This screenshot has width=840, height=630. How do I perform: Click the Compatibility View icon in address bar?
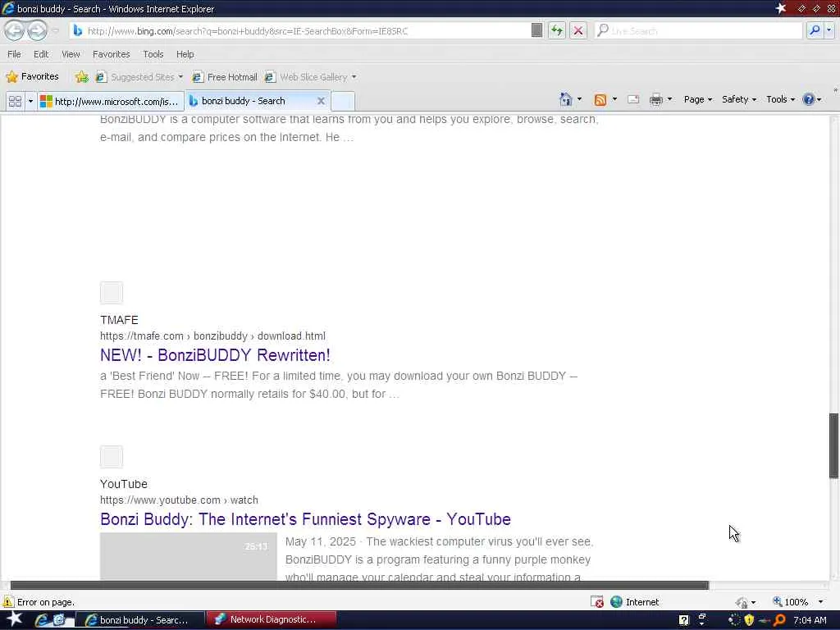click(536, 30)
